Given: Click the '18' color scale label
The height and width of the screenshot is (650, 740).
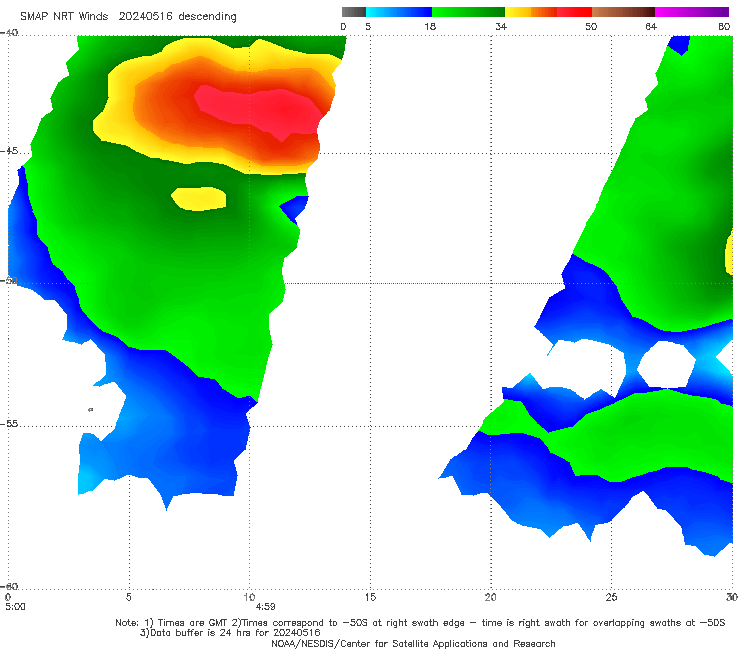Looking at the screenshot, I should pos(430,27).
